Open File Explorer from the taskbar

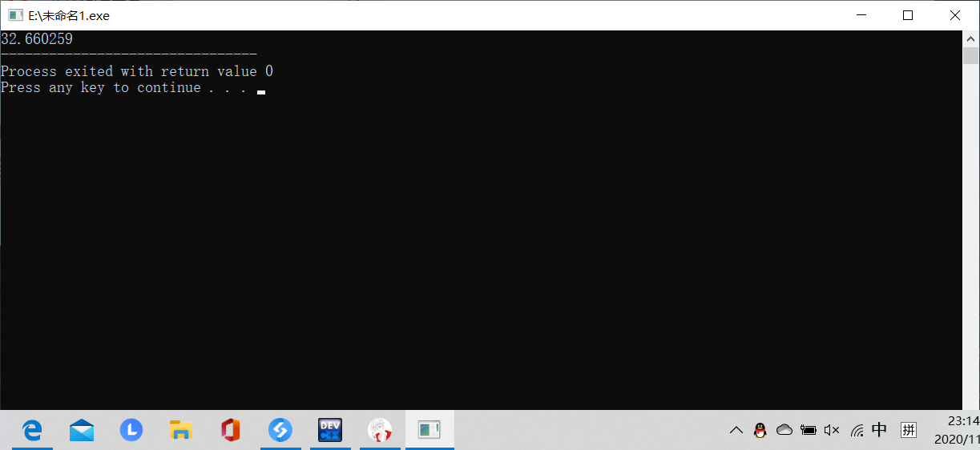pos(181,431)
